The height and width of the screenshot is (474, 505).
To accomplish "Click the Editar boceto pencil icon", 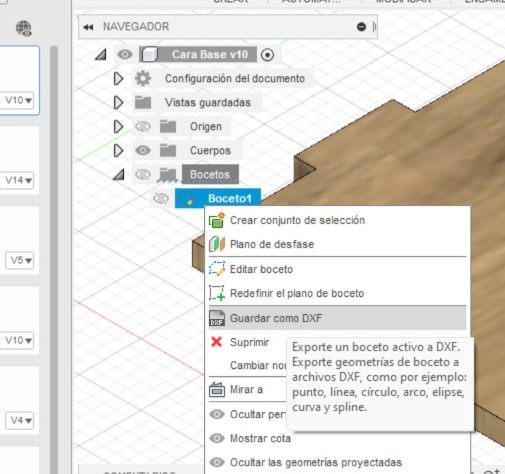I will 217,269.
